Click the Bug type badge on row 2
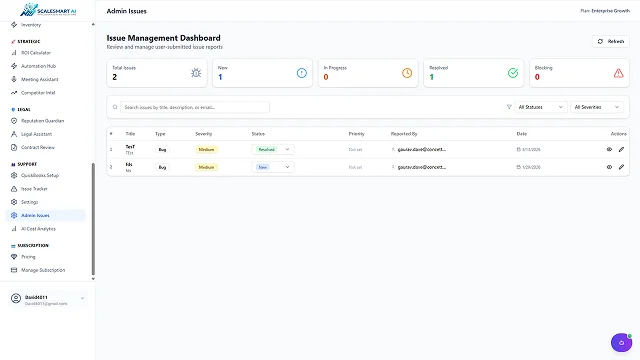Viewport: 640px width, 360px height. pos(162,167)
